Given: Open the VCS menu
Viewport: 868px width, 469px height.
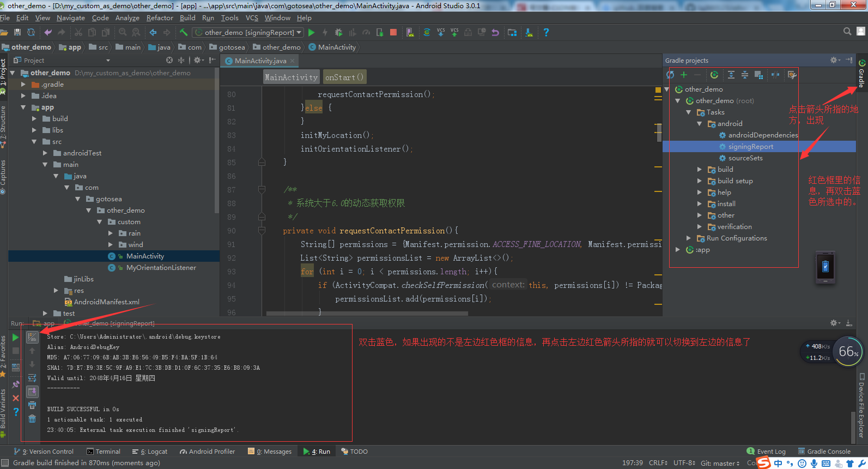Looking at the screenshot, I should coord(252,18).
